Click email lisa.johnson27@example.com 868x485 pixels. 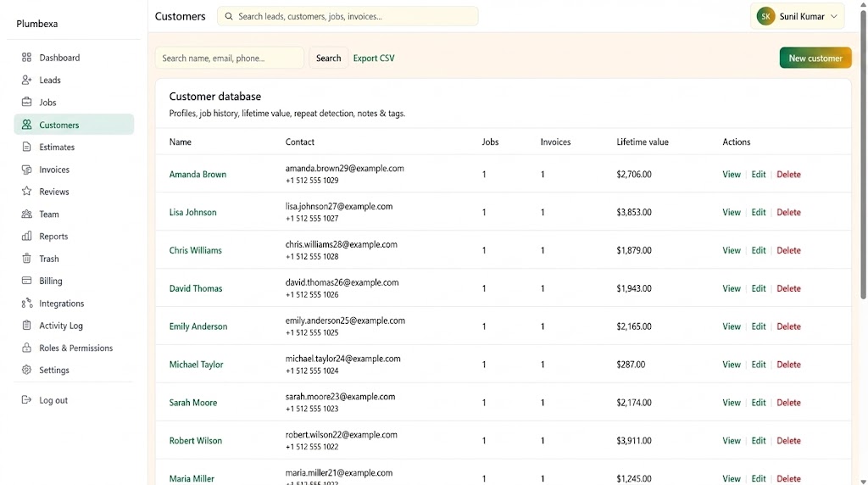click(339, 206)
